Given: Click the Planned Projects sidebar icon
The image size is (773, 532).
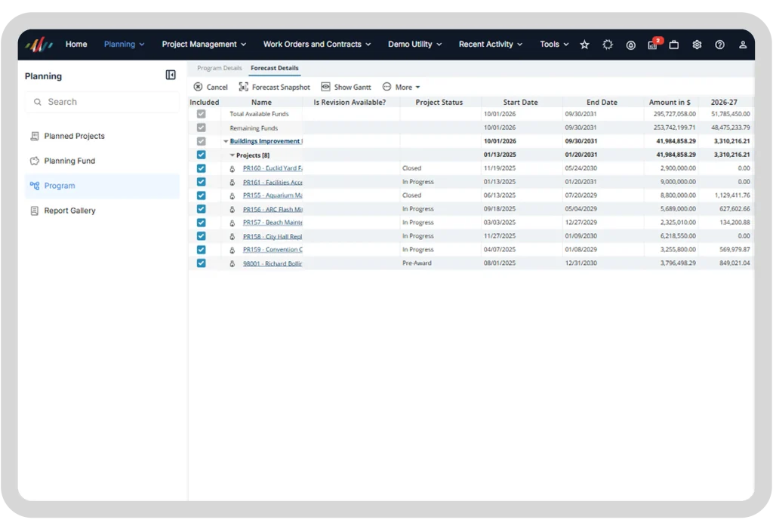Looking at the screenshot, I should tap(35, 136).
